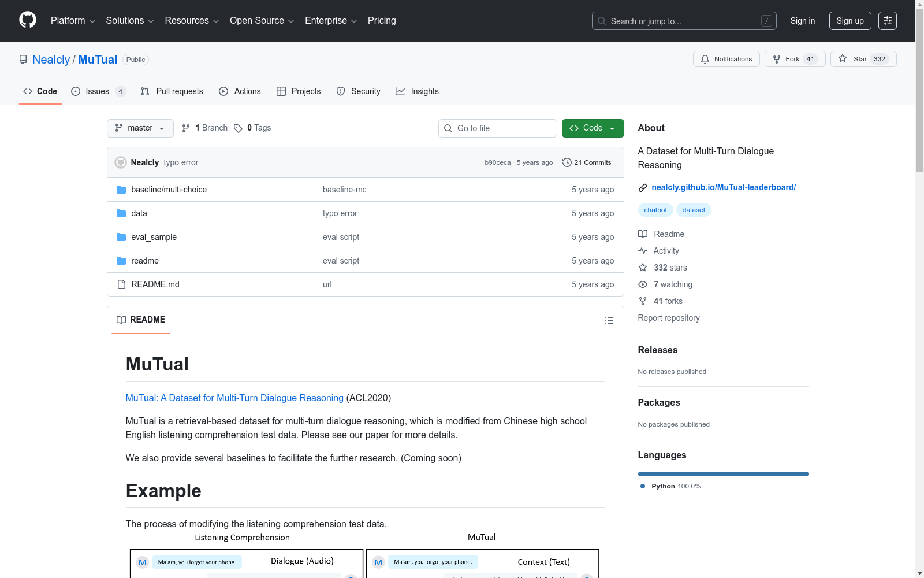Click the dataset topic tag

(694, 210)
